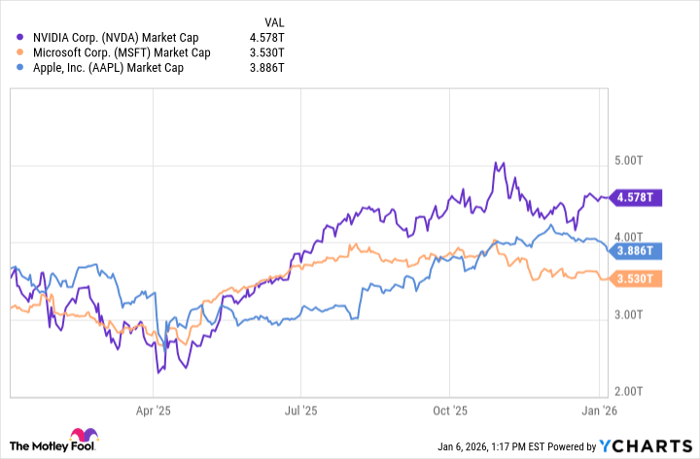This screenshot has width=700, height=459.
Task: Click the Jul '25 axis label
Action: (299, 410)
